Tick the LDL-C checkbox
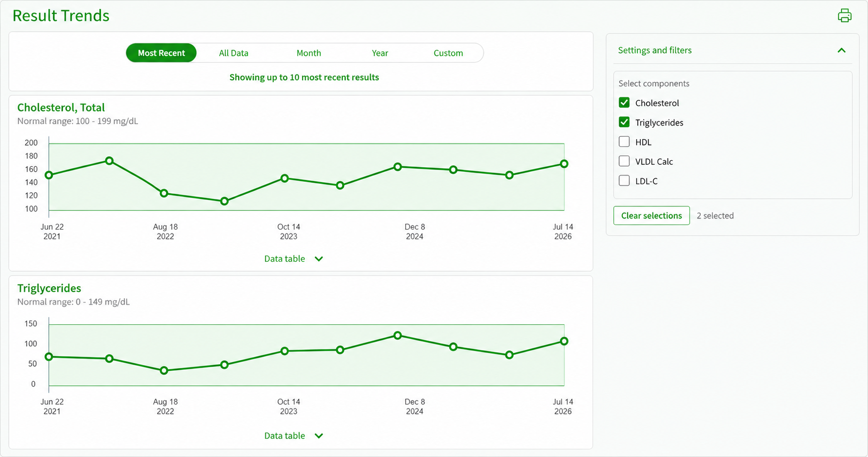The width and height of the screenshot is (868, 457). pyautogui.click(x=624, y=181)
